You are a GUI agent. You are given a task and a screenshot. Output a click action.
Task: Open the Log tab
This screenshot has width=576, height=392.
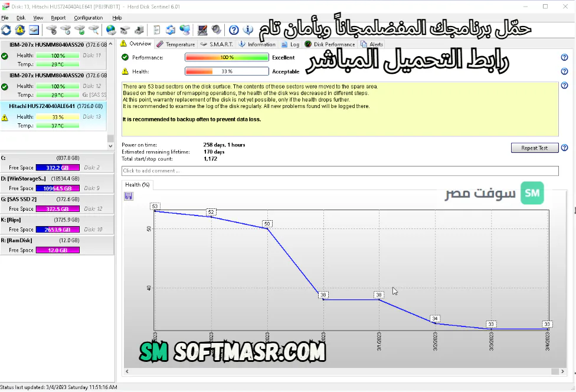coord(290,44)
